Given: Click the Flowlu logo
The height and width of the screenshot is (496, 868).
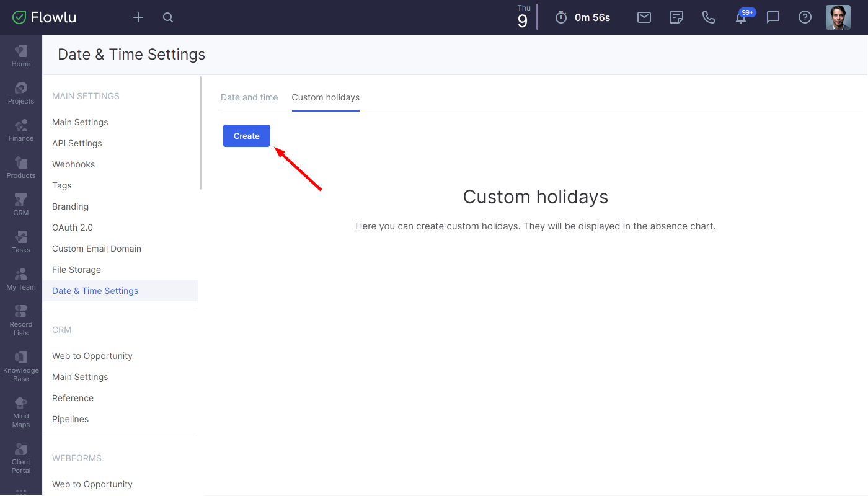Looking at the screenshot, I should (x=44, y=17).
